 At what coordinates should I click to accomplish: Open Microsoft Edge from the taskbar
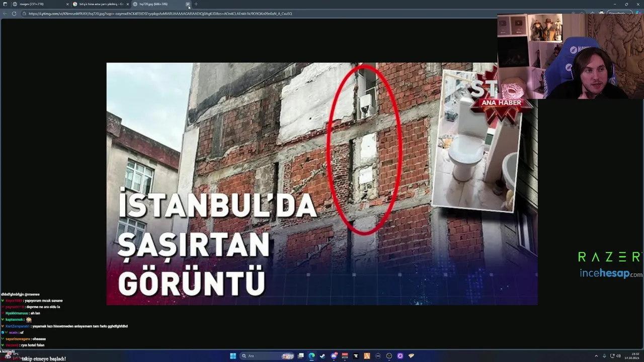pyautogui.click(x=311, y=356)
